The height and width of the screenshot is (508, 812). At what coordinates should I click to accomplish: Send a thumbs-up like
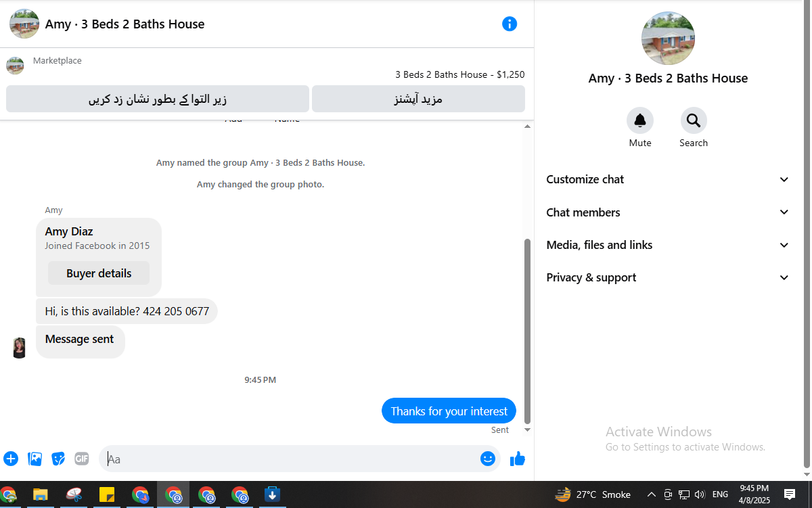(518, 459)
